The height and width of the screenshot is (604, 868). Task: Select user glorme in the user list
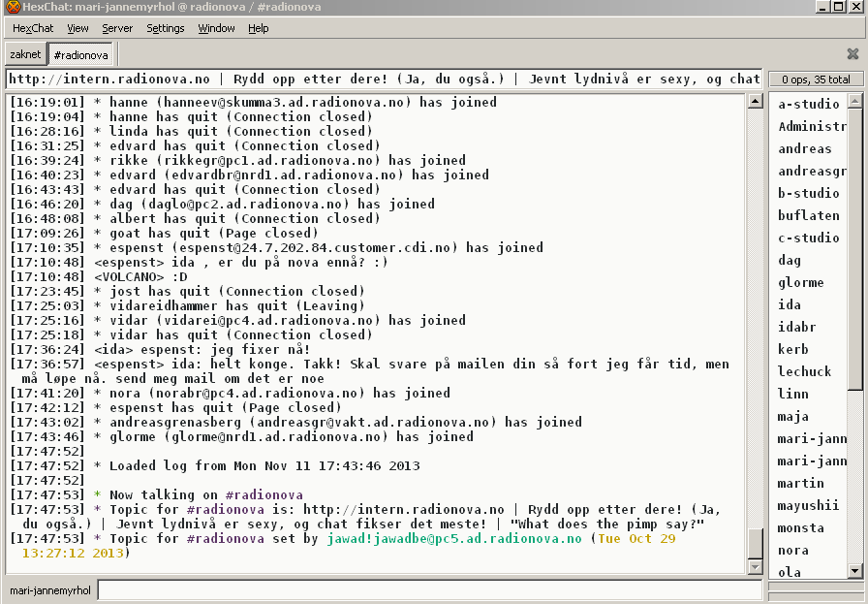pyautogui.click(x=809, y=282)
